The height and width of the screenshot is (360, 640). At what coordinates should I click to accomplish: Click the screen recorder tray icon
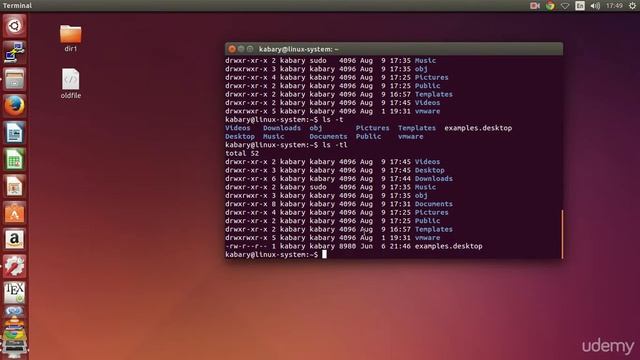pyautogui.click(x=535, y=5)
